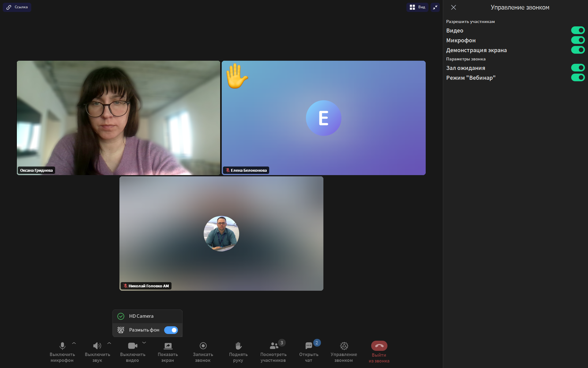The image size is (588, 368).
Task: Turn off sound via speaker icon
Action: pos(97,346)
